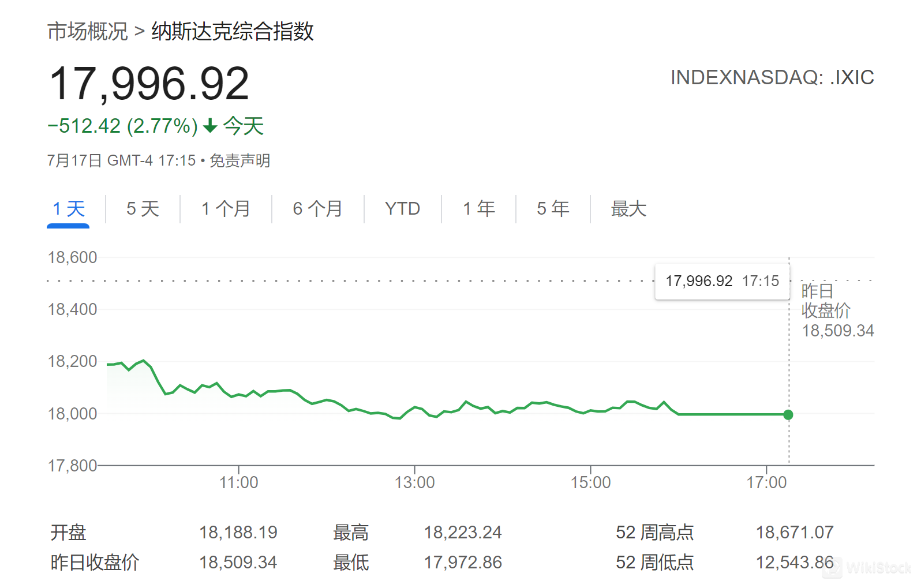Switch to the 5 年 tab
The image size is (917, 588).
pos(553,209)
